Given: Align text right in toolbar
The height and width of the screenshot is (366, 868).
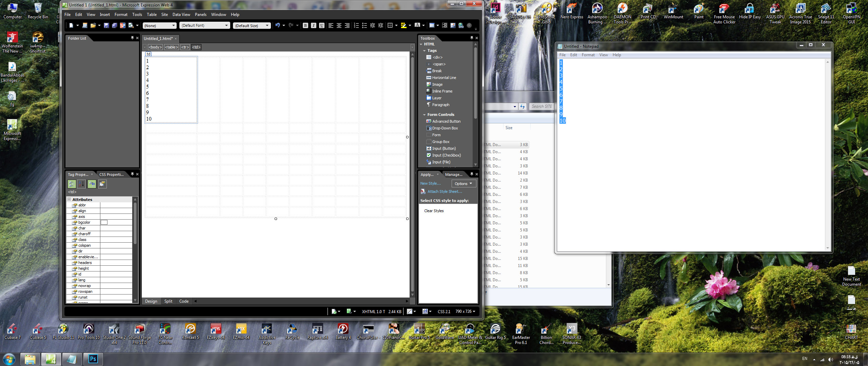Looking at the screenshot, I should tap(347, 25).
